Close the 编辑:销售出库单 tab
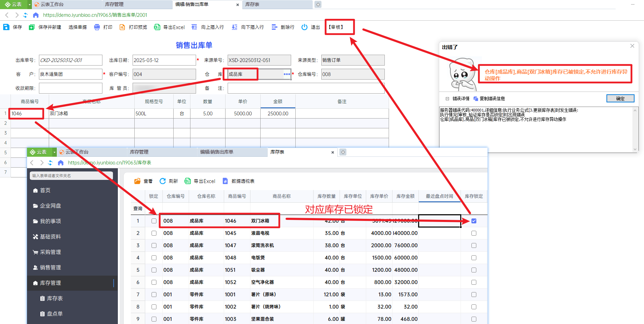The width and height of the screenshot is (644, 324). [238, 5]
